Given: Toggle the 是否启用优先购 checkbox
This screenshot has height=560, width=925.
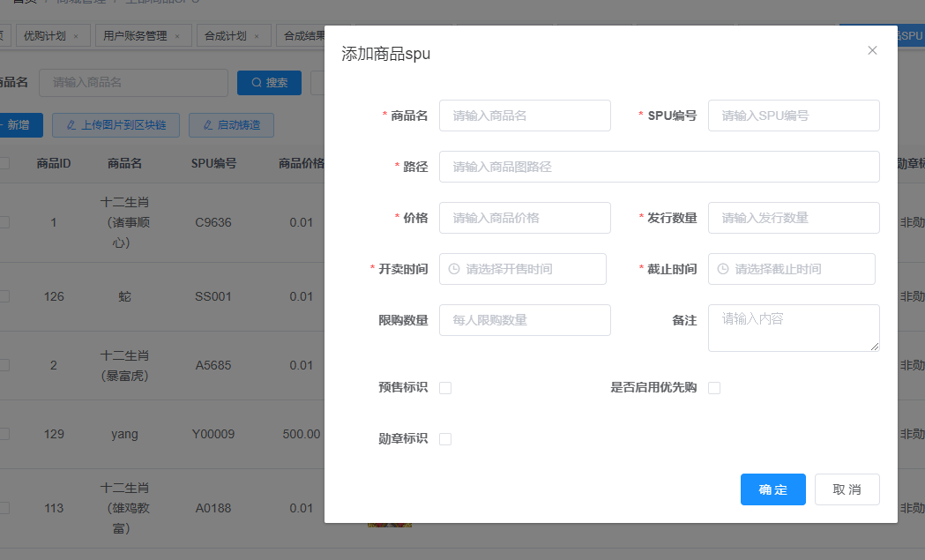Looking at the screenshot, I should [x=714, y=387].
